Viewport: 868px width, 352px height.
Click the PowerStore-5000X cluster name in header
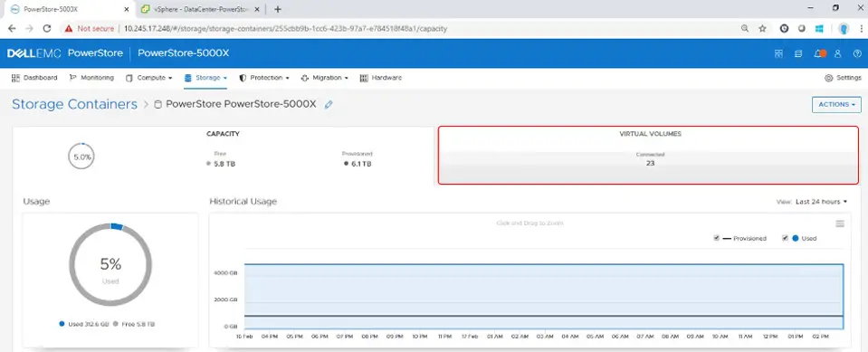(183, 53)
